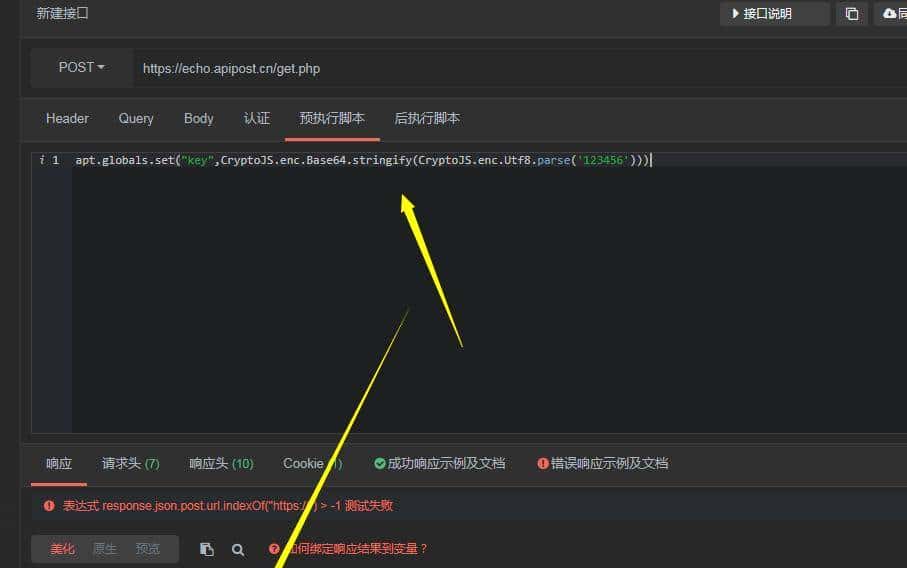Click the duplicate interface icon
The height and width of the screenshot is (568, 907).
click(851, 13)
